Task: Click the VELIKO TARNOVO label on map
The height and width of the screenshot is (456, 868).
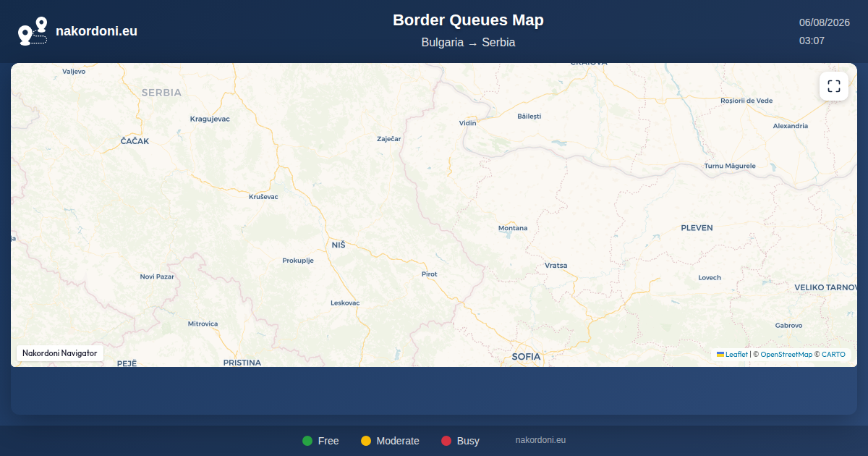Action: pyautogui.click(x=825, y=287)
